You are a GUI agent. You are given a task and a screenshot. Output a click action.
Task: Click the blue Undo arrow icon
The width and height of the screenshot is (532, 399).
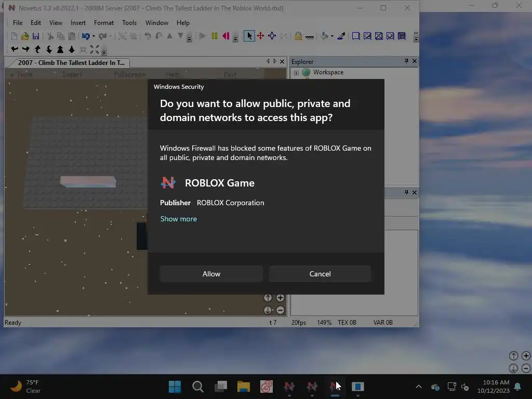(x=86, y=36)
